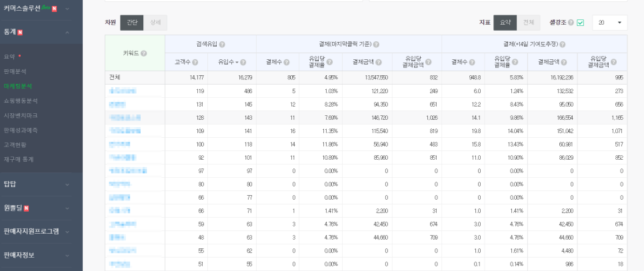Select 상세 dimension toggle
The height and width of the screenshot is (271, 644).
pyautogui.click(x=155, y=23)
